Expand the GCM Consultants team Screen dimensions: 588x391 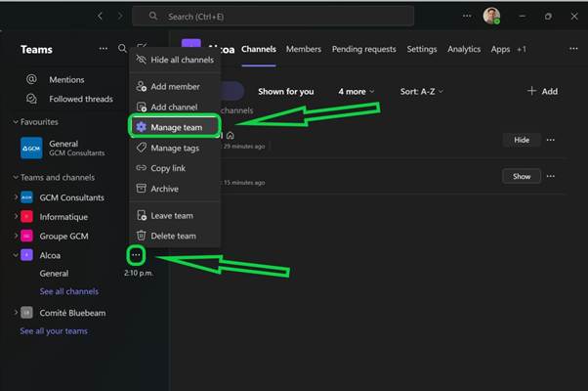16,197
